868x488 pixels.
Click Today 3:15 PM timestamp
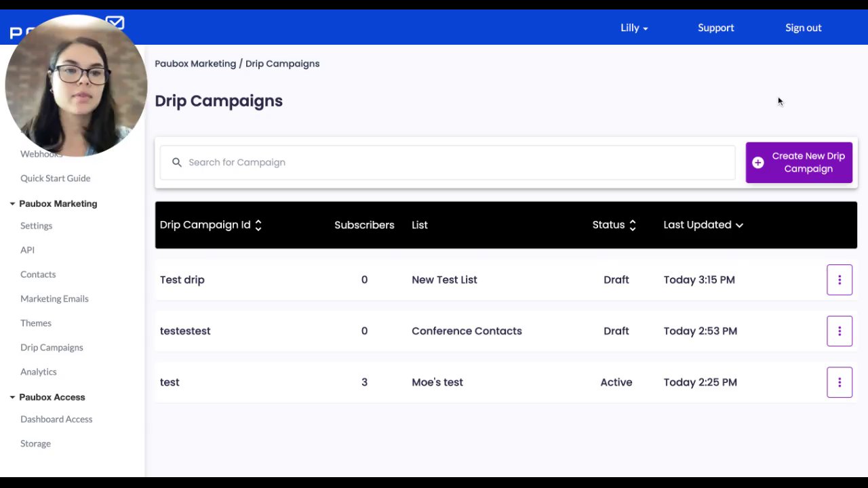pyautogui.click(x=699, y=280)
